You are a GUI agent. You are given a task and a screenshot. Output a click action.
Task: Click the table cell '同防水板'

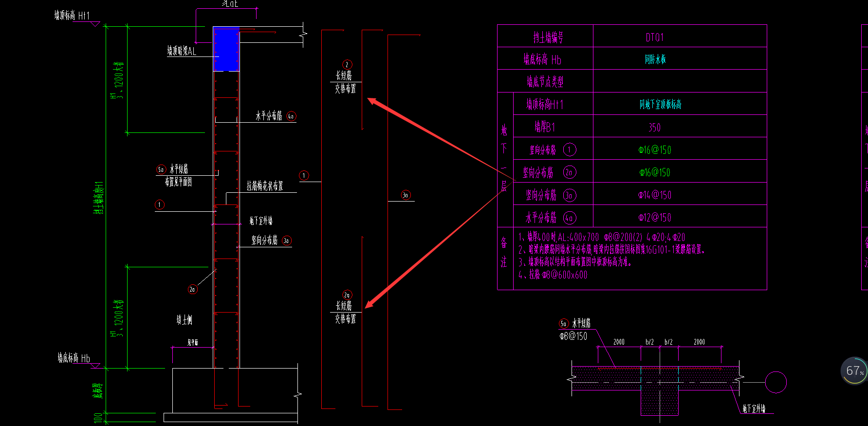(655, 59)
